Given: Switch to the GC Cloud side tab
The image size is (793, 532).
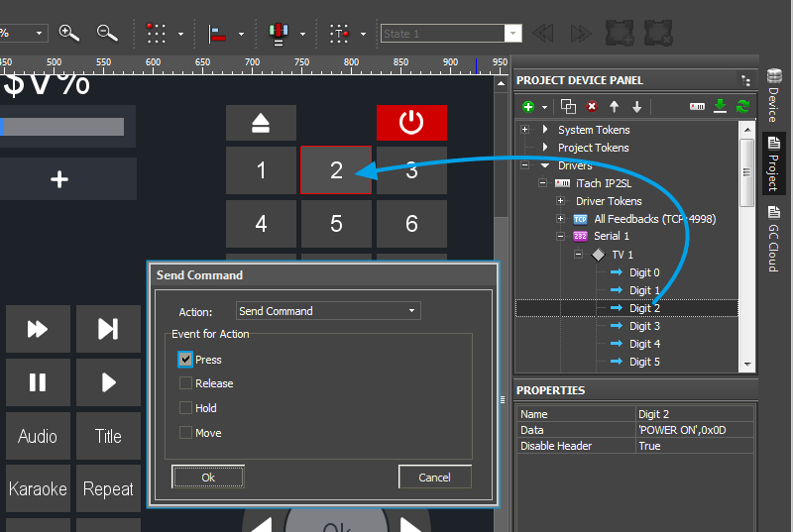Looking at the screenshot, I should point(773,239).
